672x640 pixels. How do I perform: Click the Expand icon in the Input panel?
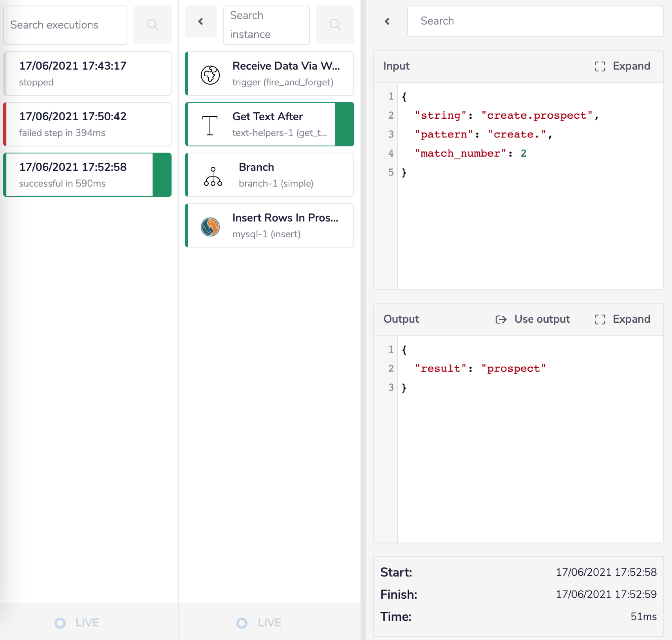pyautogui.click(x=600, y=66)
